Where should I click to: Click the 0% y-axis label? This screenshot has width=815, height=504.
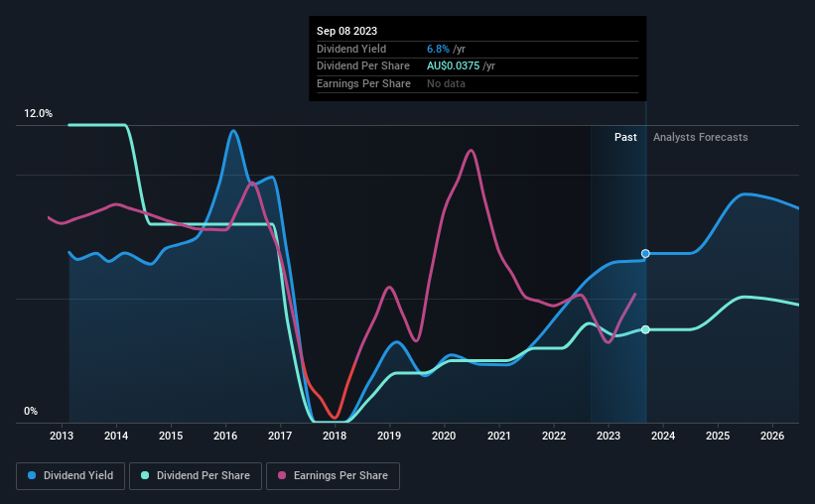pyautogui.click(x=31, y=411)
